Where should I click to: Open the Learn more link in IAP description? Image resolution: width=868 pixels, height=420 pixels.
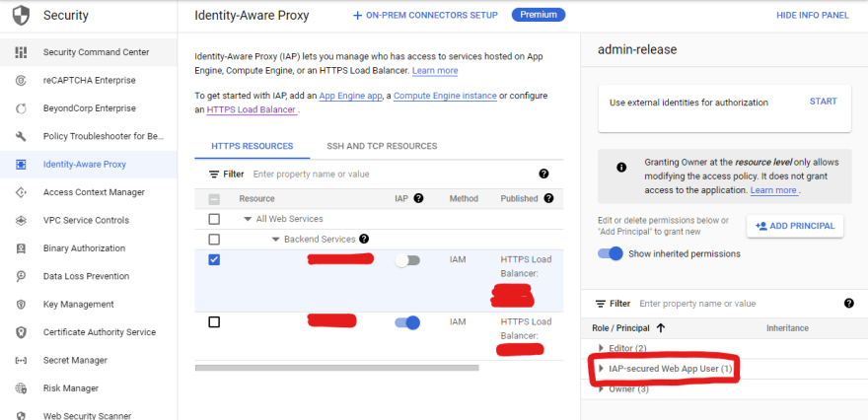pyautogui.click(x=435, y=71)
